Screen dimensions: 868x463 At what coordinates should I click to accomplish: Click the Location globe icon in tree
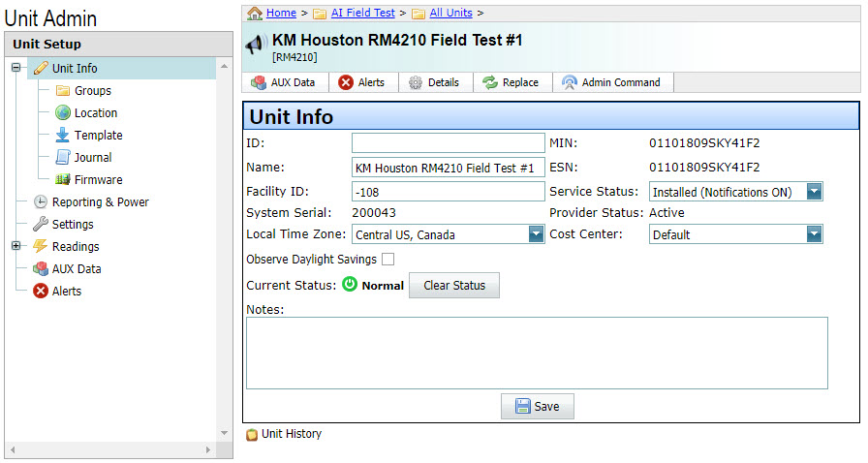coord(63,112)
